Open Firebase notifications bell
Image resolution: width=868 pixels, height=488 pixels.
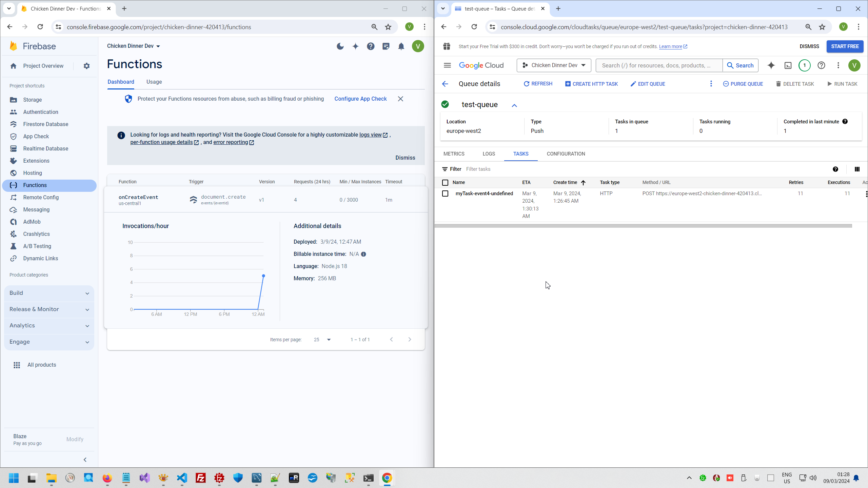401,46
